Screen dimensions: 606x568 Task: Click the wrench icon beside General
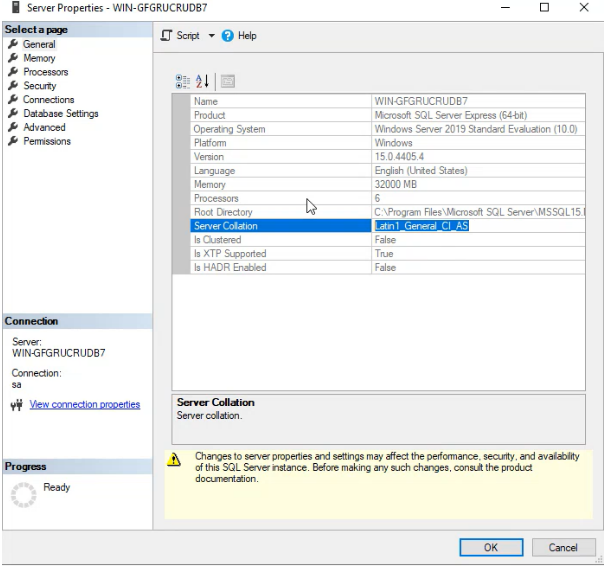click(x=13, y=44)
